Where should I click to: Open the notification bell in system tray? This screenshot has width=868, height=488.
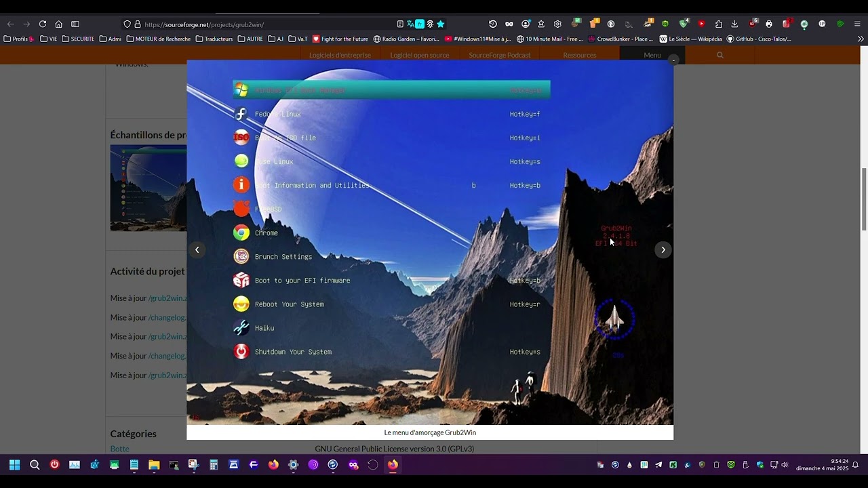click(x=856, y=465)
